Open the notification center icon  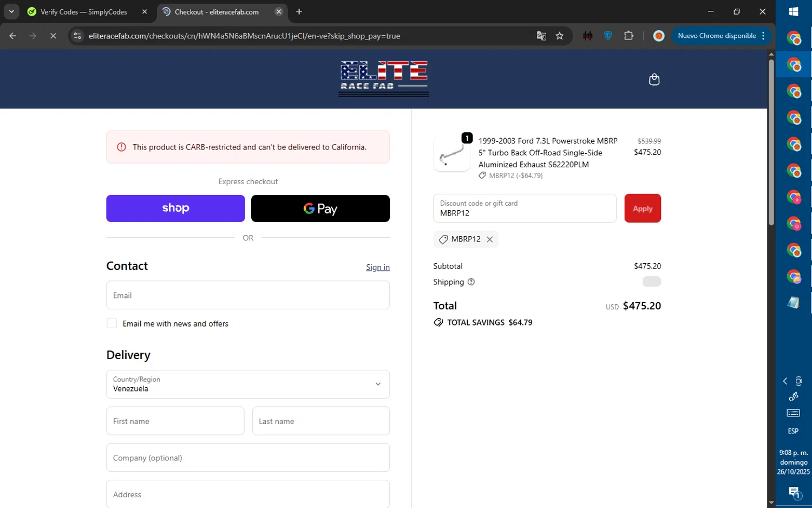click(x=794, y=492)
